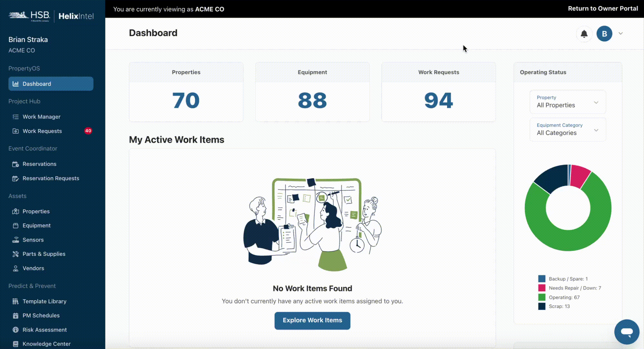Click the 'Operating: 67' legend label
Viewport: 644px width, 349px height.
(x=564, y=297)
